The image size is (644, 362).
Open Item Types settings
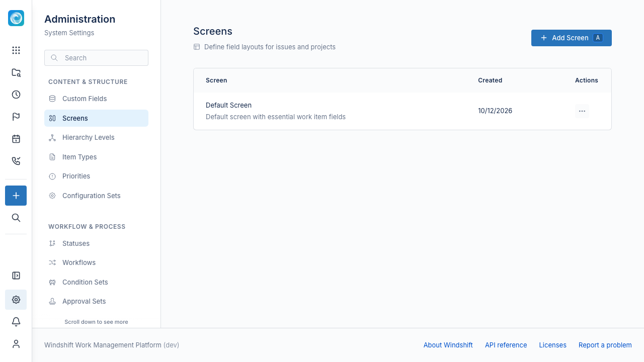[x=96, y=157]
